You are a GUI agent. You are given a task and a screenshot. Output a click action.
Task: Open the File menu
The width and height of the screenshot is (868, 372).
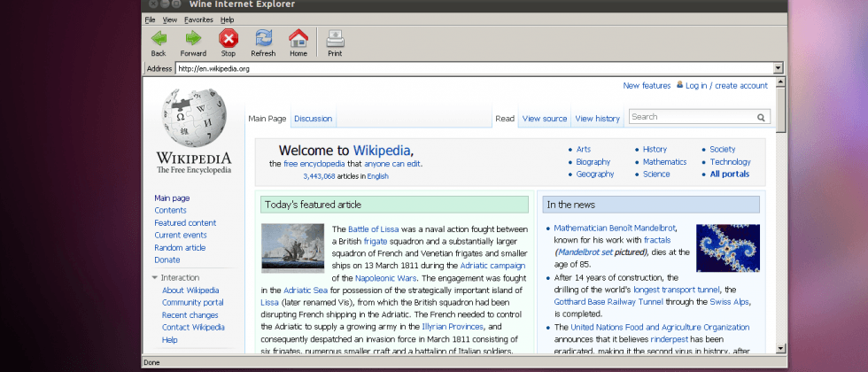pos(150,19)
